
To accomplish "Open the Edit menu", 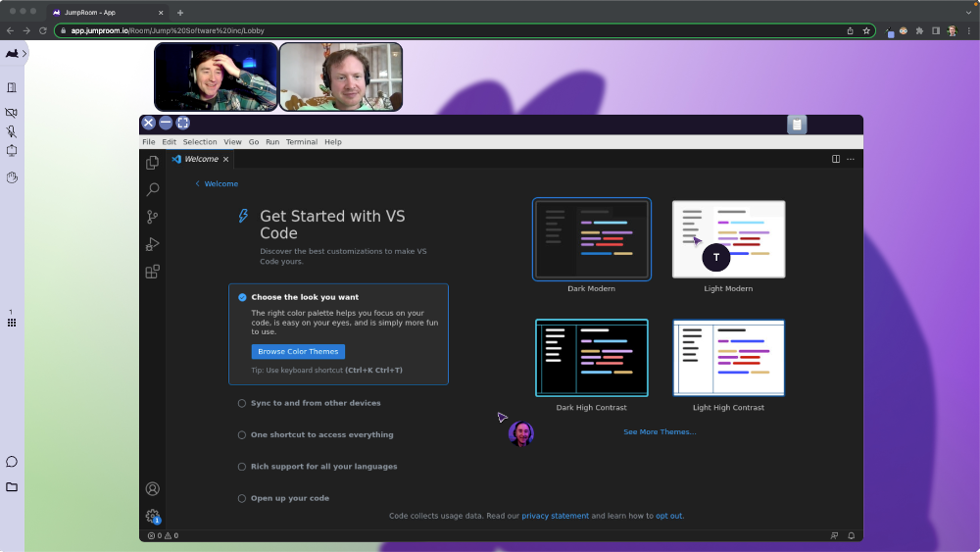I will pyautogui.click(x=169, y=142).
